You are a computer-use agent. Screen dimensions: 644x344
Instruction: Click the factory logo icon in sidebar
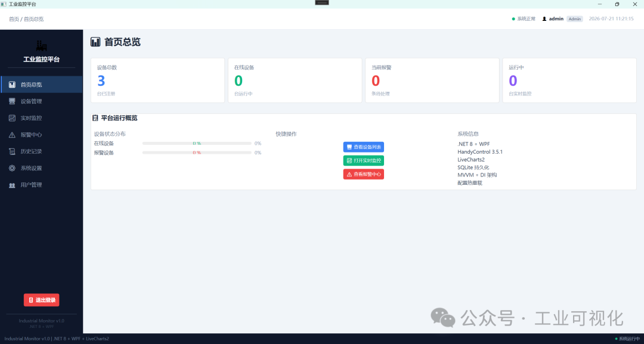[x=42, y=45]
